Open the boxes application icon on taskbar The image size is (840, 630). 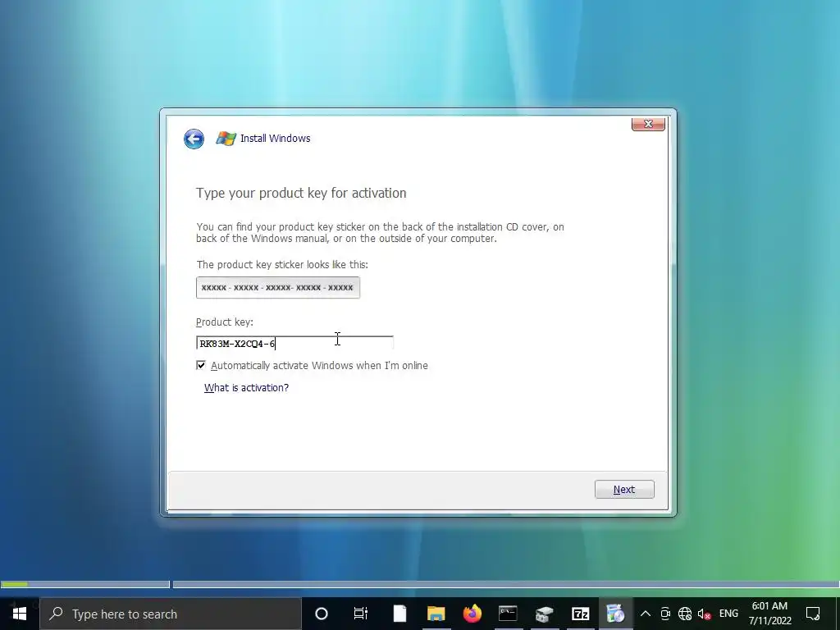click(544, 614)
